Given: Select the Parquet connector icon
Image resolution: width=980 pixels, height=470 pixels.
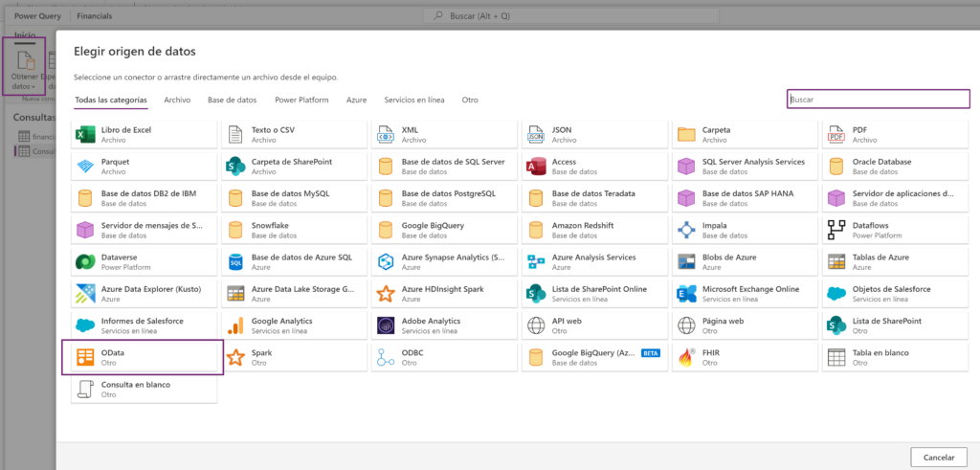Looking at the screenshot, I should pos(84,167).
